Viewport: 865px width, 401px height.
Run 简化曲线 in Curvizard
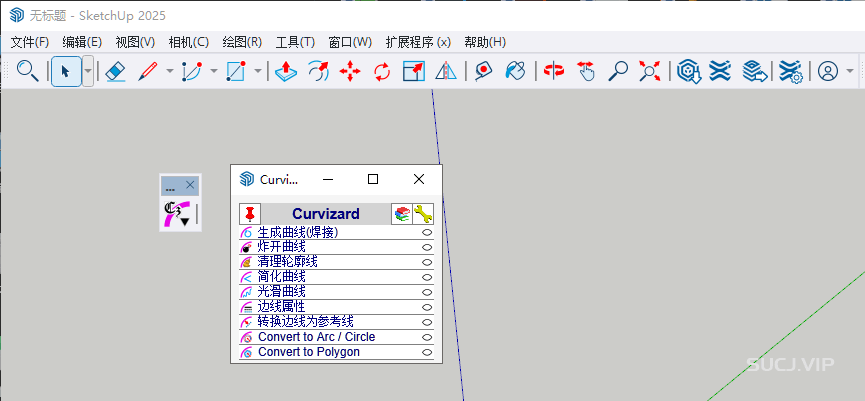click(x=281, y=277)
